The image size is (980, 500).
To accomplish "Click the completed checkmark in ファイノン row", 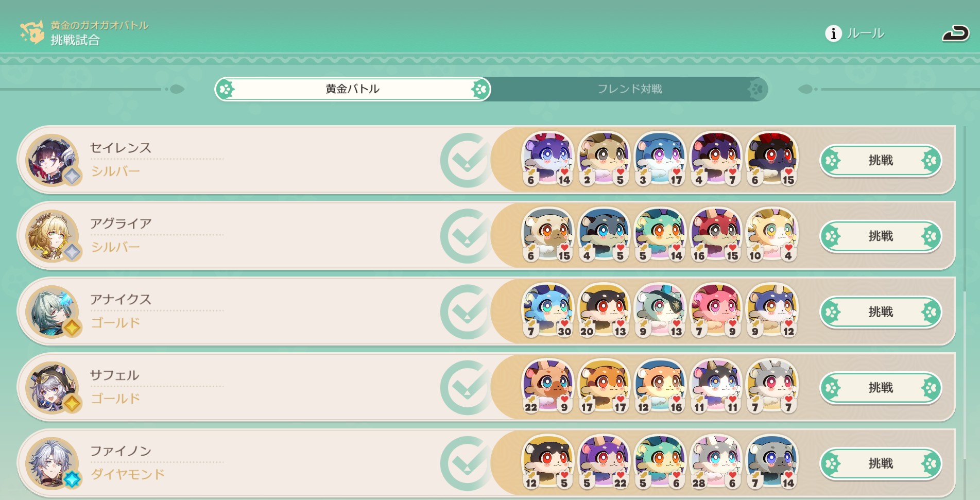I will tap(466, 463).
